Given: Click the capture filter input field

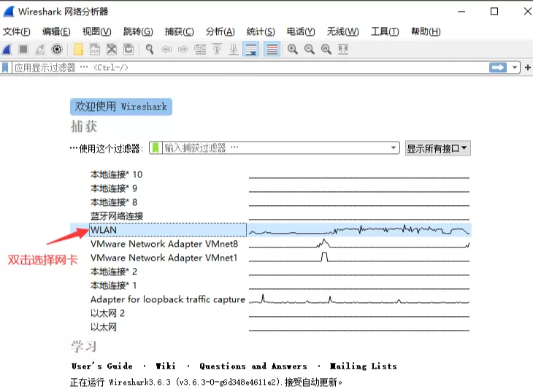Looking at the screenshot, I should (276, 148).
